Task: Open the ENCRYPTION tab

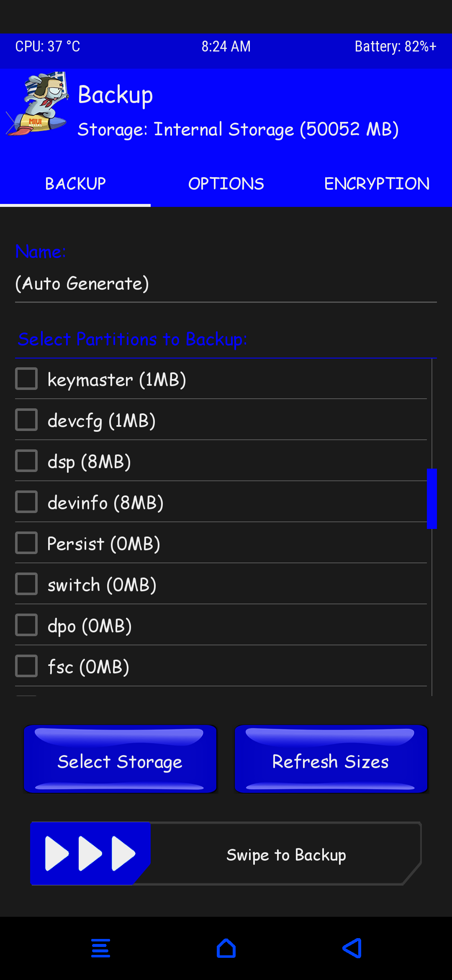Action: (x=377, y=184)
